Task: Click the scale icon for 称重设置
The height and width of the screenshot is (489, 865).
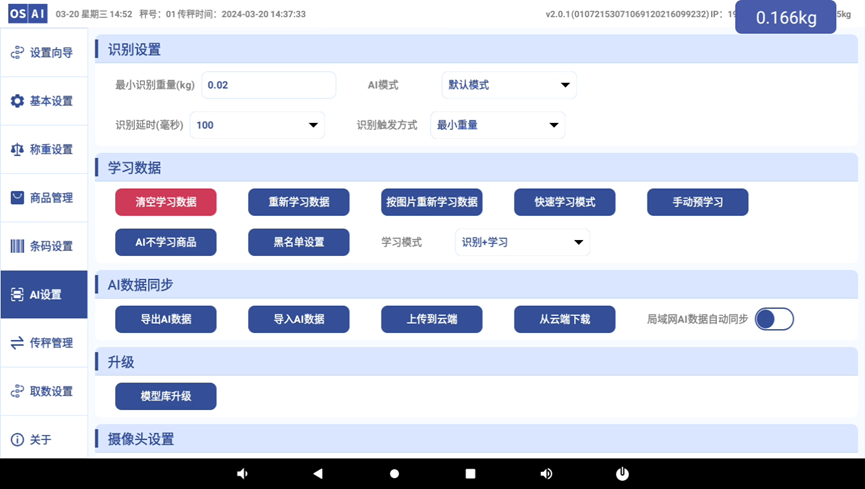Action: point(17,149)
